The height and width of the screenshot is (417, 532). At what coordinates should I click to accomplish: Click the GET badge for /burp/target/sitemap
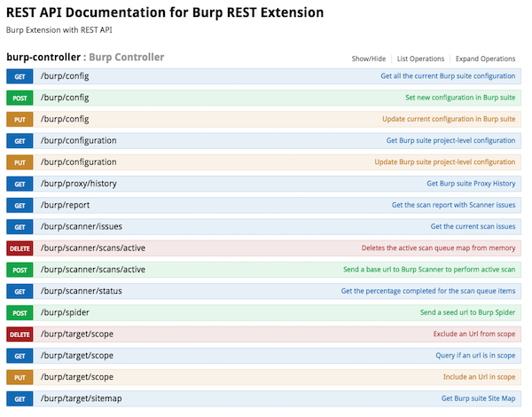[x=20, y=398]
